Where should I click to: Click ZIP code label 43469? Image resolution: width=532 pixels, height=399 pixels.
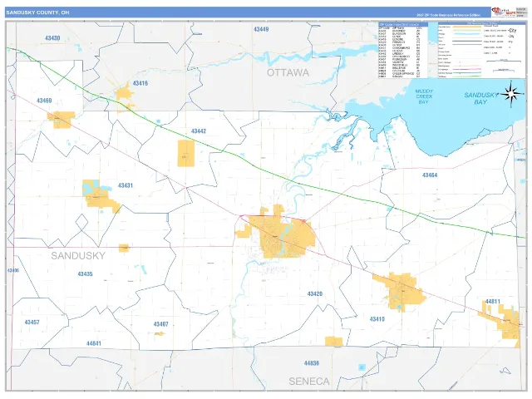click(44, 101)
